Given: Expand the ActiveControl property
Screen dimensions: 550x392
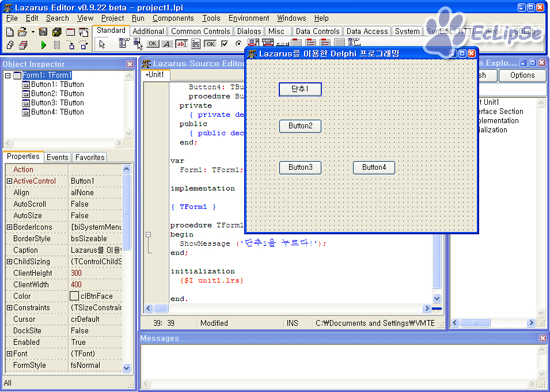Looking at the screenshot, I should [x=9, y=181].
